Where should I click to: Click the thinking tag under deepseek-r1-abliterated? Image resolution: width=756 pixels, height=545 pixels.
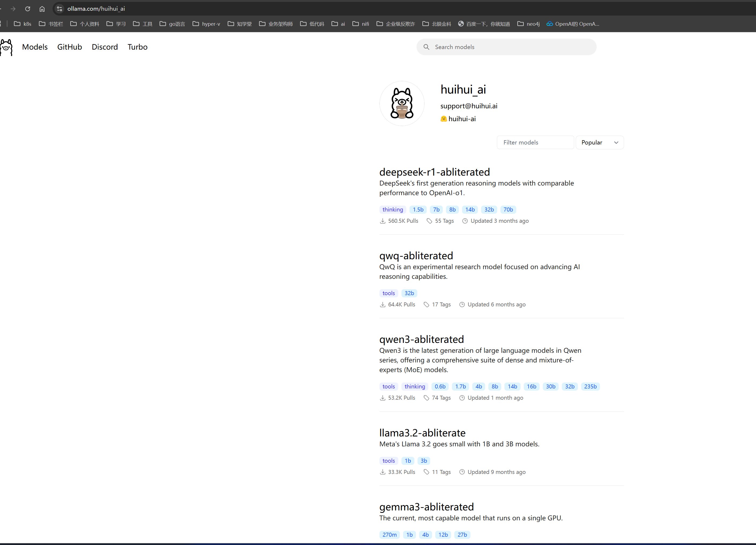click(x=392, y=210)
